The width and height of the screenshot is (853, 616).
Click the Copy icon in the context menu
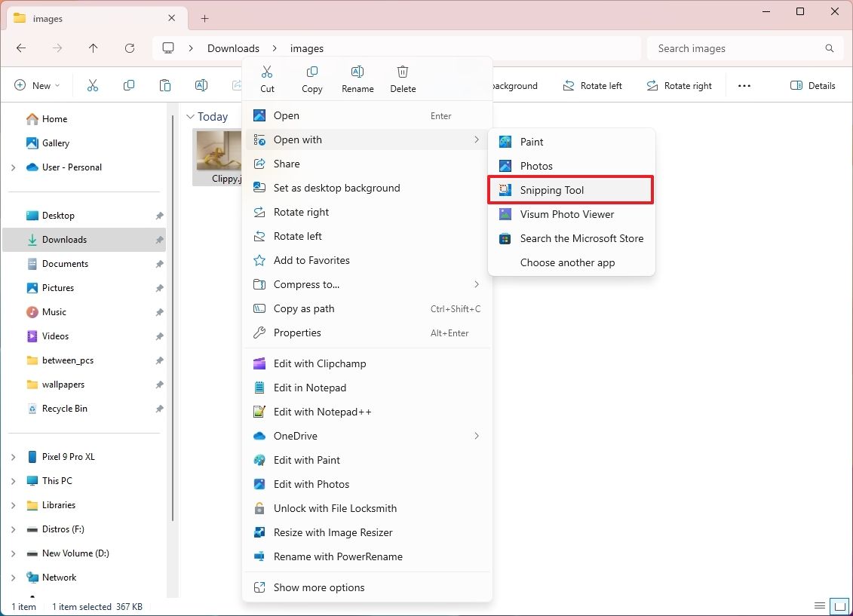coord(311,72)
